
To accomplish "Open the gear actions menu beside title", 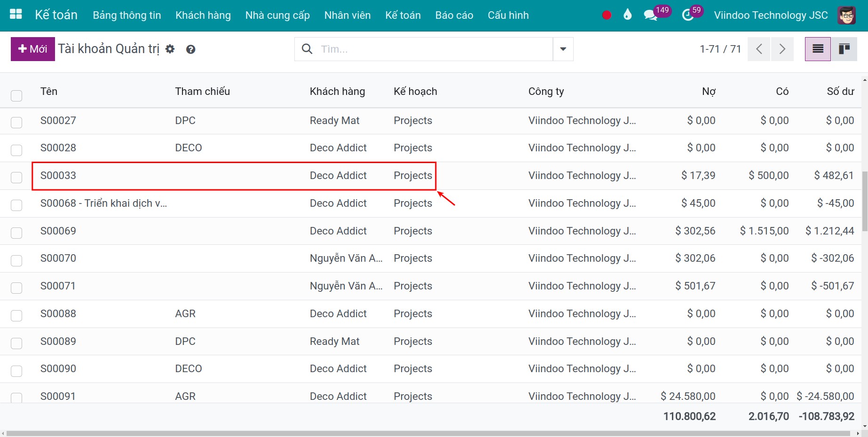I will 170,49.
